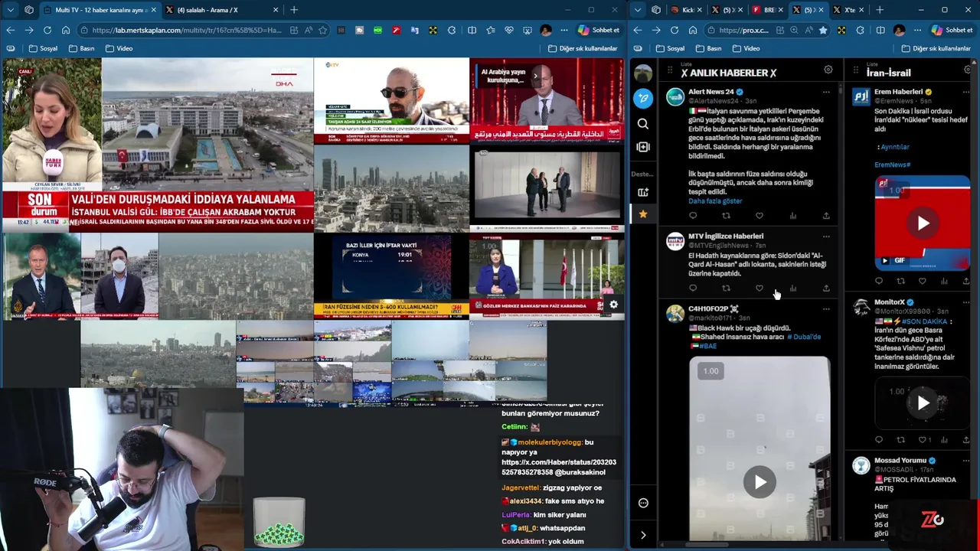Open more options on Alert News 24 post
This screenshot has height=551, width=980.
(826, 92)
